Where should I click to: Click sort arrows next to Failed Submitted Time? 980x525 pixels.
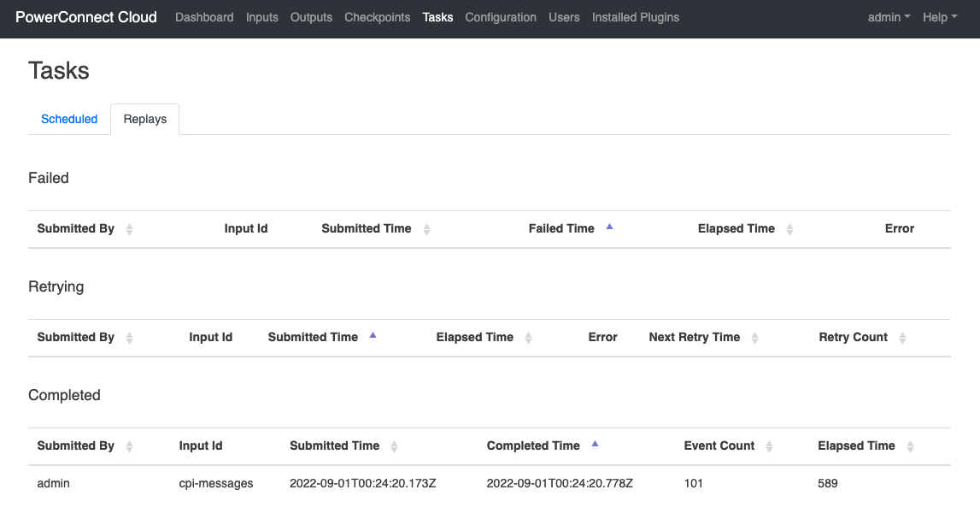[426, 229]
